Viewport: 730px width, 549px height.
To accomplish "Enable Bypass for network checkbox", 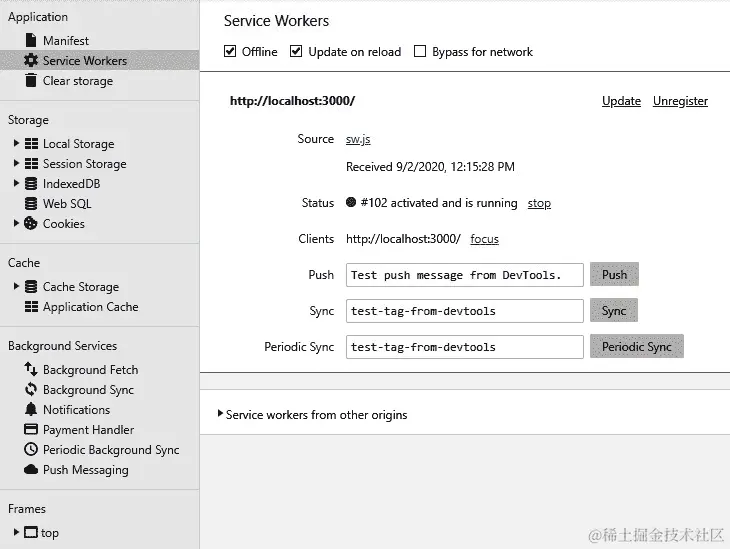I will pos(420,51).
